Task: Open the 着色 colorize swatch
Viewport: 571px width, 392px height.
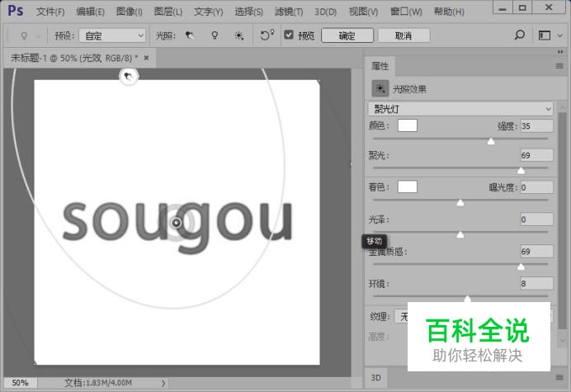Action: [408, 187]
